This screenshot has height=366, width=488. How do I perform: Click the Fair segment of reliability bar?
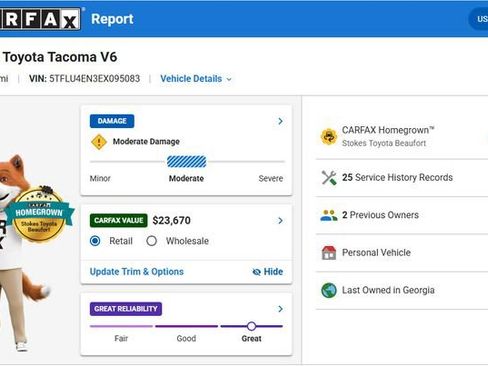pos(121,326)
